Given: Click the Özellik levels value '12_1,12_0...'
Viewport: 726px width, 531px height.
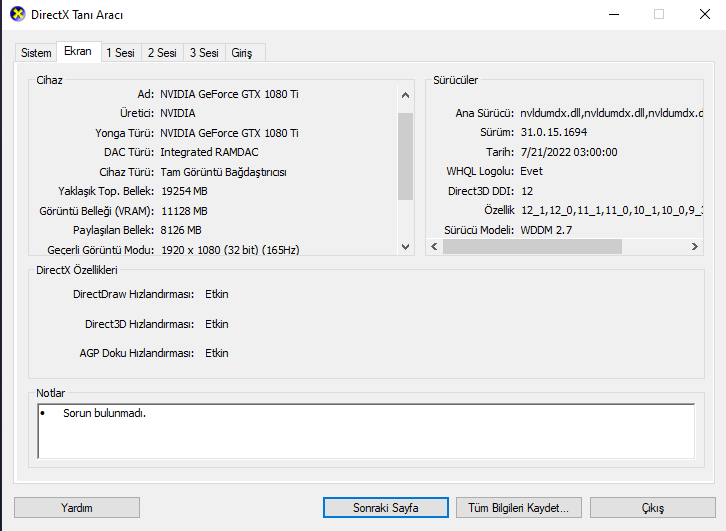Looking at the screenshot, I should coord(612,210).
